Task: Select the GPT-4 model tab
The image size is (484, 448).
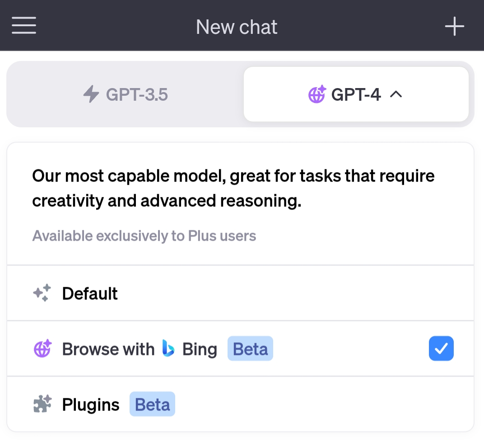Action: tap(356, 94)
